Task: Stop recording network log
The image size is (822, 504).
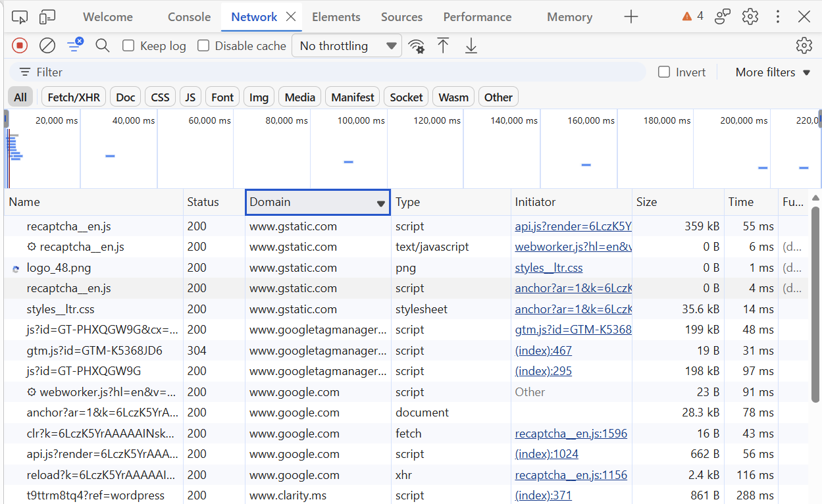Action: pos(20,45)
